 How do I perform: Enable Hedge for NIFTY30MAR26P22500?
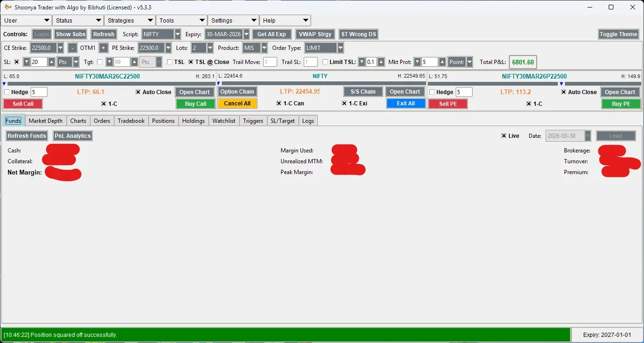432,92
